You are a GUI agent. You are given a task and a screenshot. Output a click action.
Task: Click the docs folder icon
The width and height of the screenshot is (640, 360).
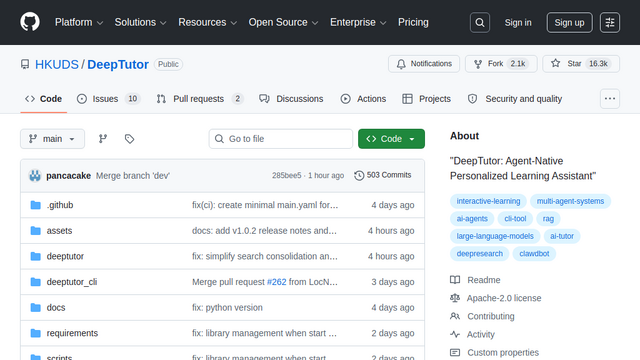pyautogui.click(x=36, y=307)
